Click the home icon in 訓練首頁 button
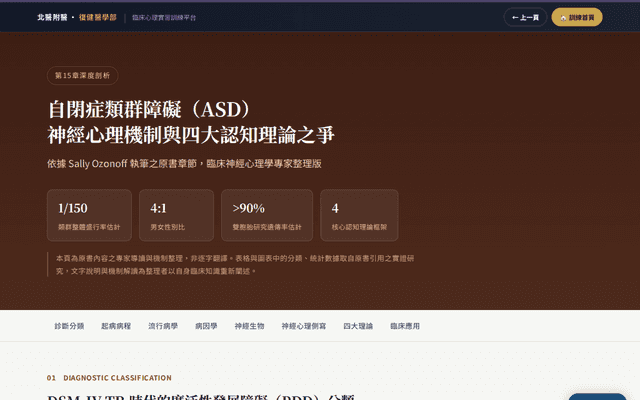This screenshot has width=640, height=400. pos(563,18)
